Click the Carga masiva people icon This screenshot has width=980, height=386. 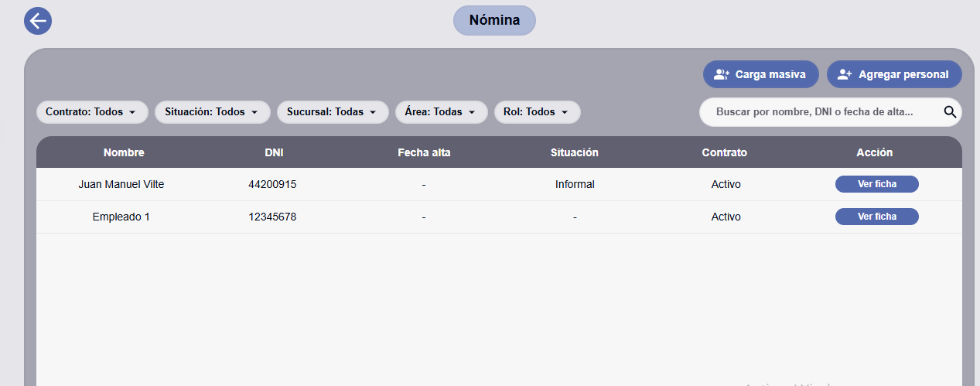pyautogui.click(x=722, y=74)
